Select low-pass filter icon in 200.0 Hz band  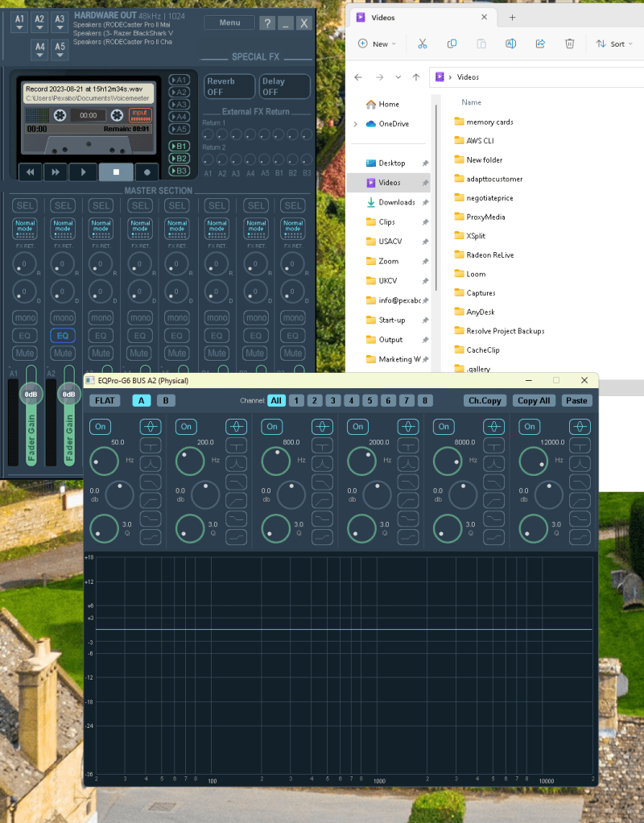click(236, 482)
